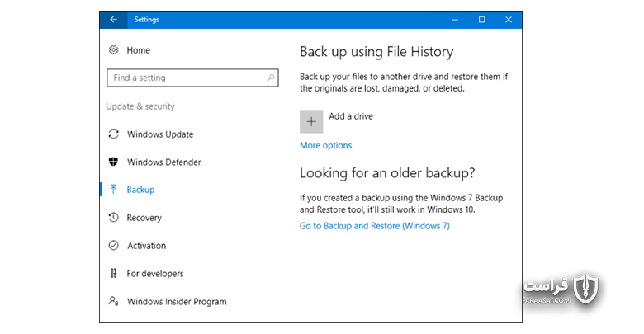
Task: Open the Home settings page
Action: pyautogui.click(x=139, y=50)
